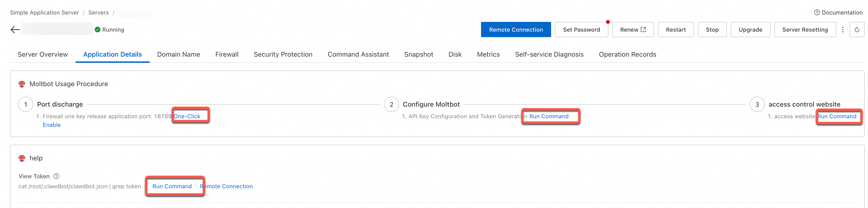Run Command for Configure Moltbot step
The height and width of the screenshot is (208, 868).
point(548,116)
